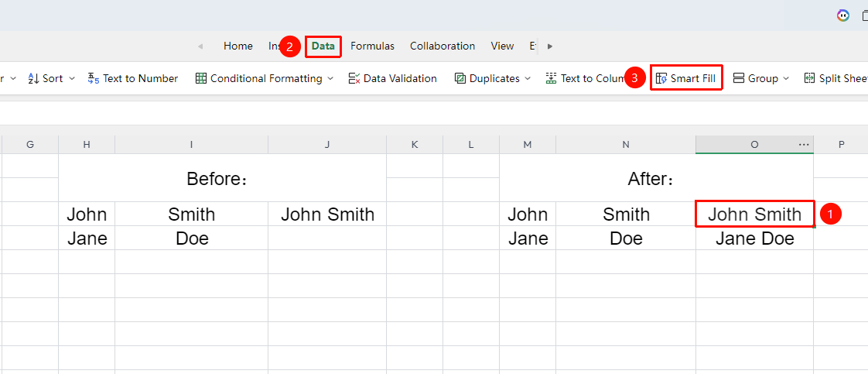Viewport: 868px width, 374px height.
Task: Open the Home ribbon tab
Action: [x=238, y=46]
